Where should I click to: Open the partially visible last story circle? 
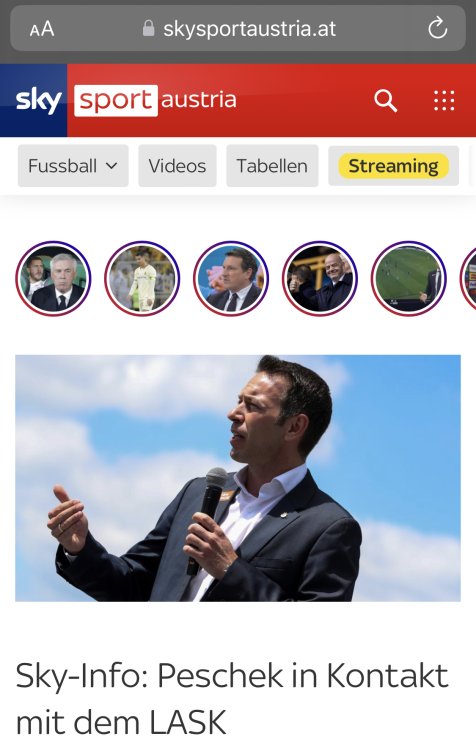[x=468, y=278]
